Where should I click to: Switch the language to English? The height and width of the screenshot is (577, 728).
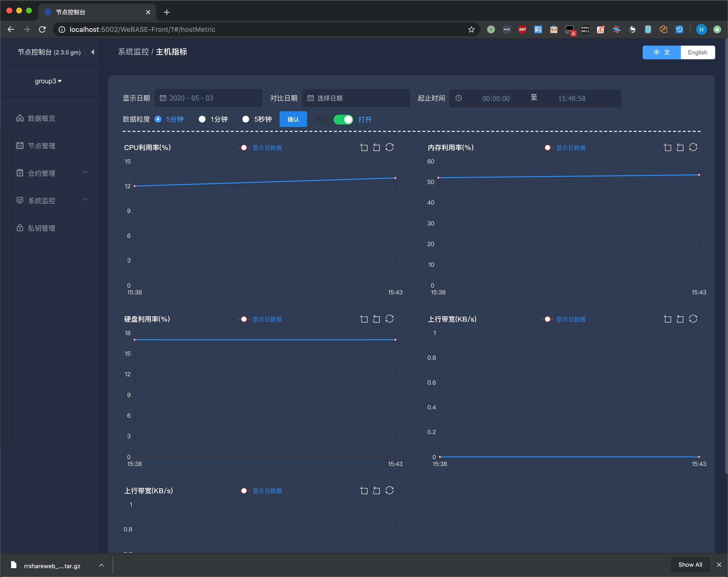pyautogui.click(x=697, y=52)
